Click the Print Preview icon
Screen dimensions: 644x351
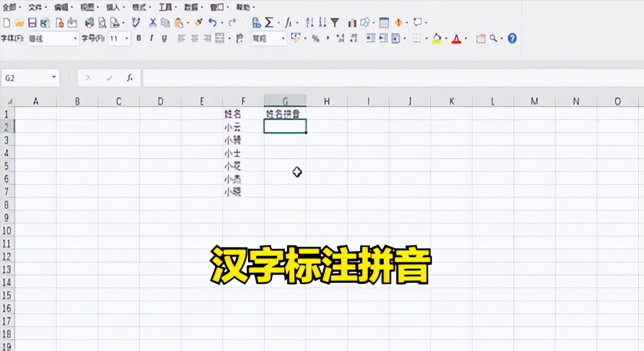point(102,23)
